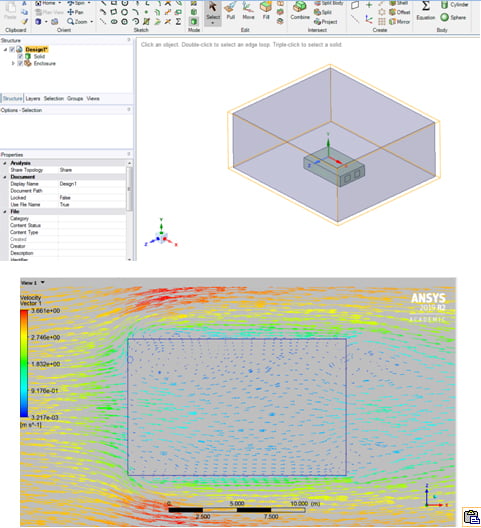Viewport: 481px width, 528px height.
Task: Toggle the Solid body visibility checkbox
Action: (x=20, y=57)
